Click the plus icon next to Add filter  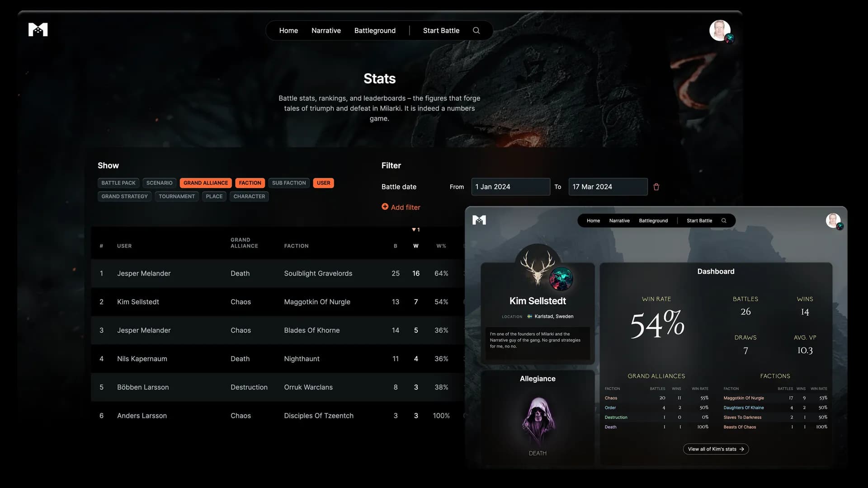click(x=385, y=206)
